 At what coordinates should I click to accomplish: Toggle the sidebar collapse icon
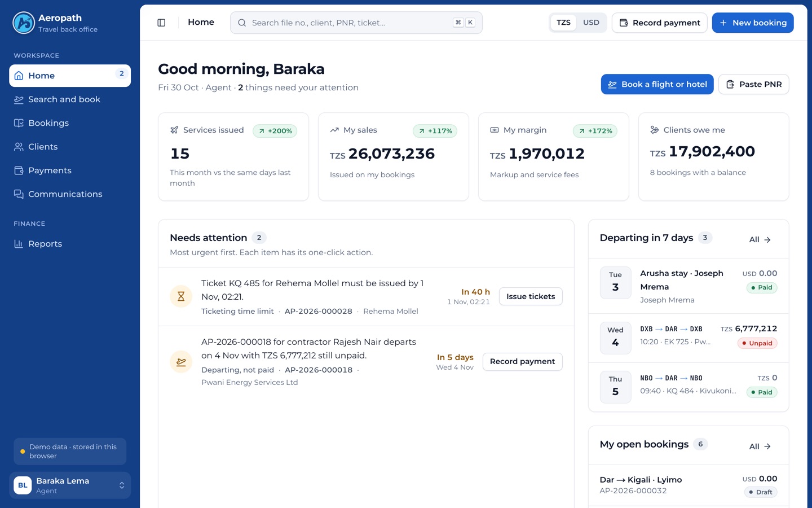161,23
